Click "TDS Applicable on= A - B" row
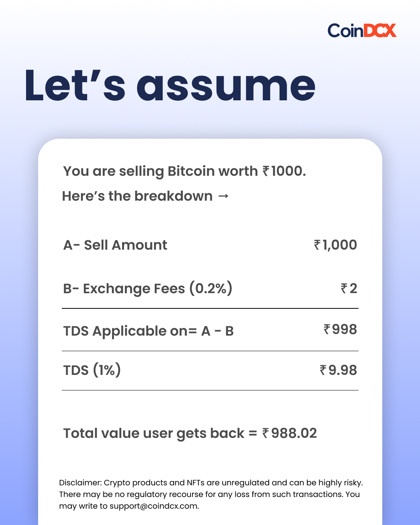Screen dimensions: 420x525 coord(210,331)
